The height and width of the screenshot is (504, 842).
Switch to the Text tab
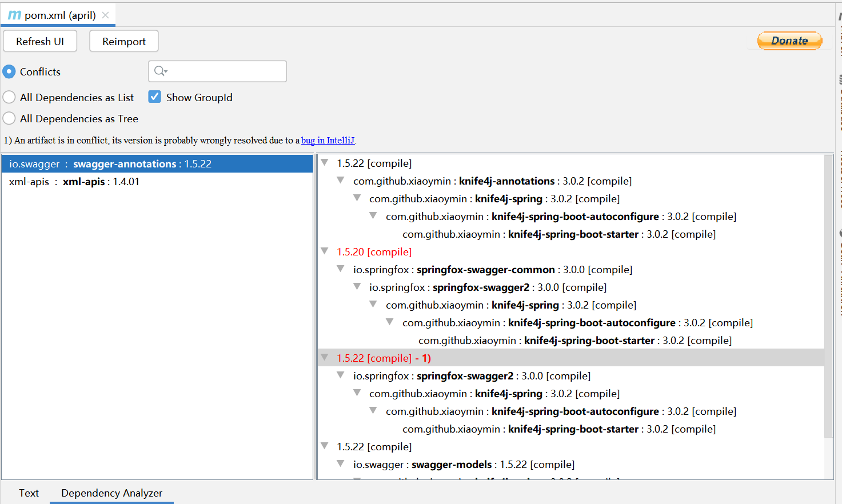29,493
